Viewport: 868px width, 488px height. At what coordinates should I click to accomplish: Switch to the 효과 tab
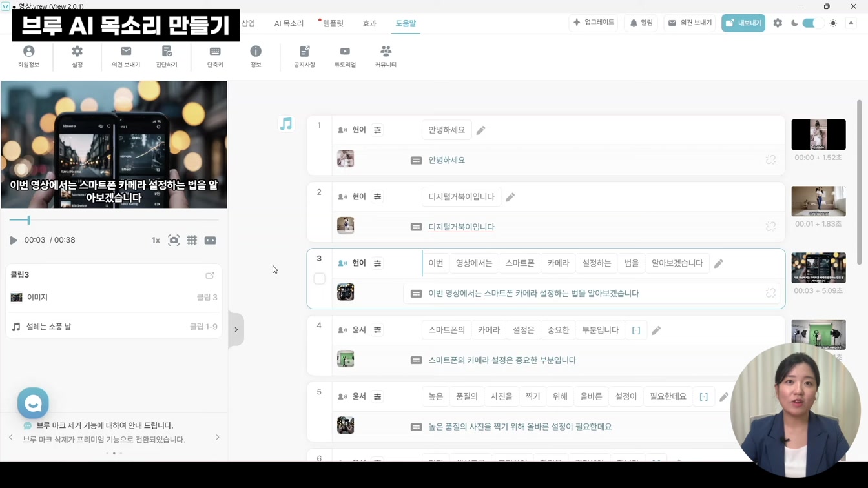coord(369,23)
